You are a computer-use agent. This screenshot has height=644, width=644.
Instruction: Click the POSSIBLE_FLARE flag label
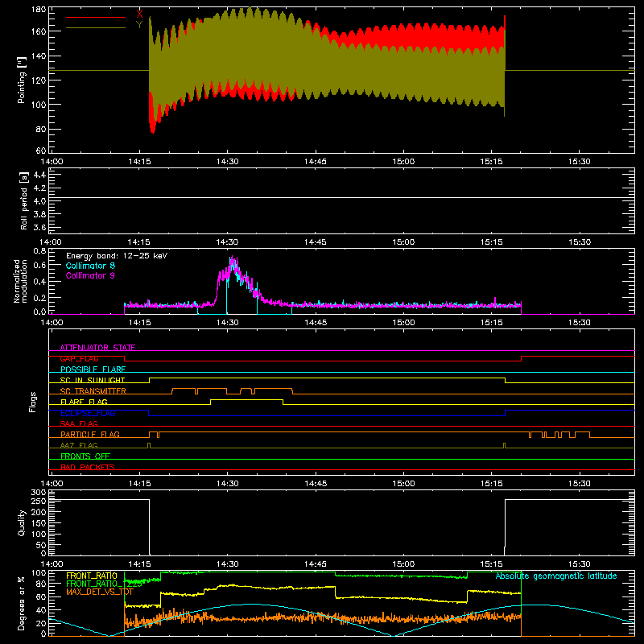click(93, 369)
